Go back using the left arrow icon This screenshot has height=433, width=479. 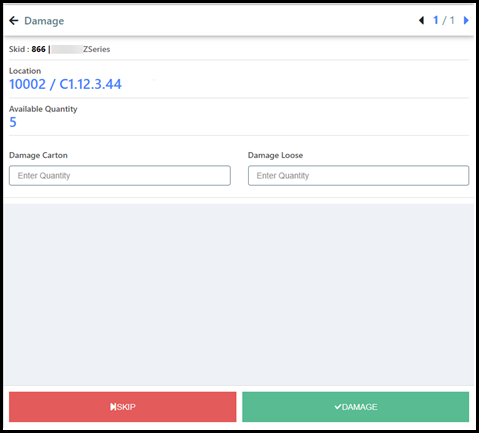(14, 21)
